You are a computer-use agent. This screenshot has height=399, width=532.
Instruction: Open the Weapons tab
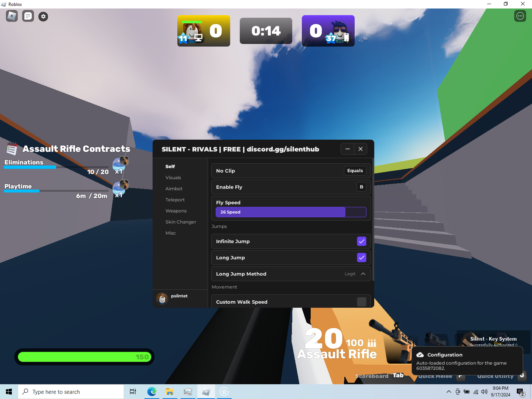click(176, 211)
